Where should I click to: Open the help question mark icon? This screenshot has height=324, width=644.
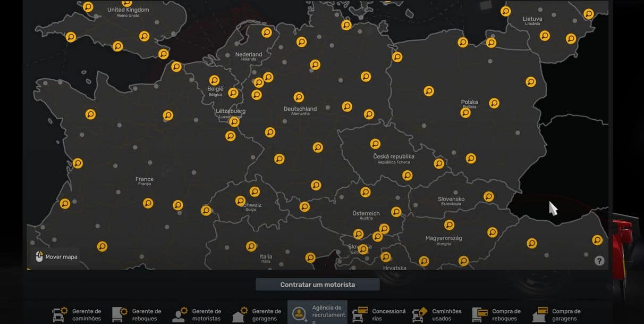pyautogui.click(x=599, y=261)
